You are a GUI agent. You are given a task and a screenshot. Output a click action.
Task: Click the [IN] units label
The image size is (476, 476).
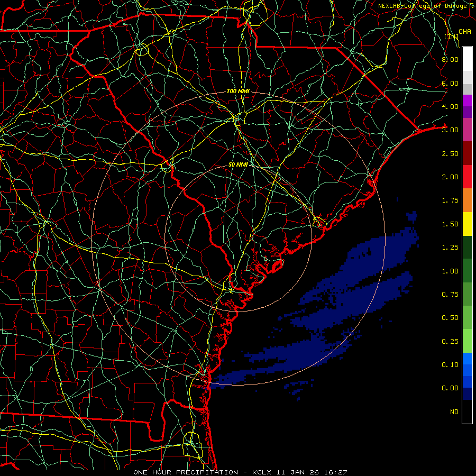click(x=452, y=36)
